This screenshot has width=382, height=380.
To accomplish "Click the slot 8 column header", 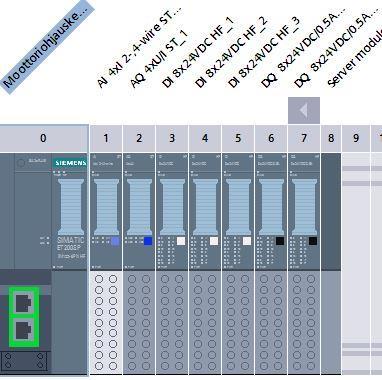I will [331, 138].
